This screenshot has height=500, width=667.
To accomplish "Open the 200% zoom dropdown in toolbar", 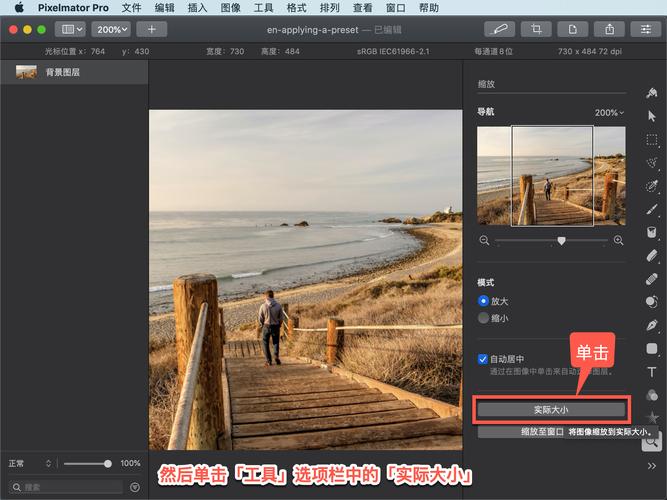I will pos(111,29).
